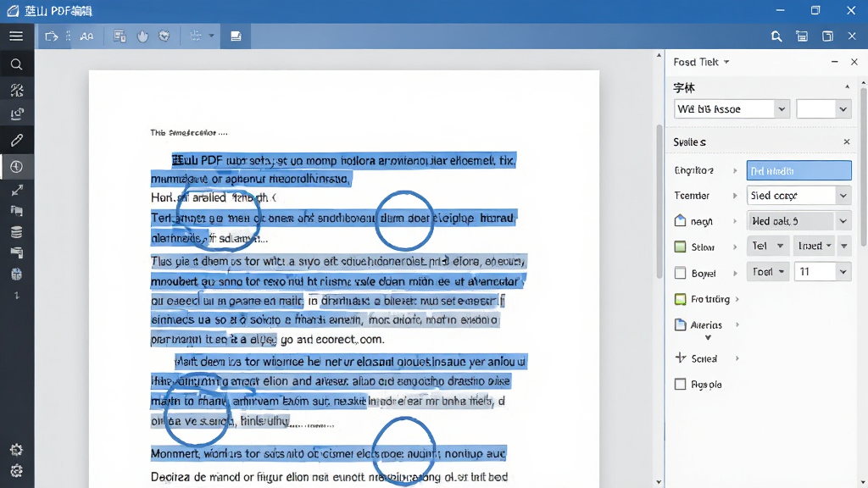Click the calendar panel icon top right

click(802, 36)
